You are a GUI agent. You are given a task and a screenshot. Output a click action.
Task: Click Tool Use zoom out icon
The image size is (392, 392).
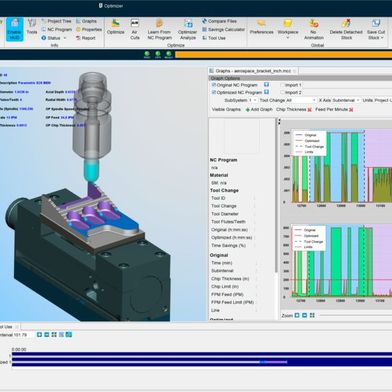(47, 335)
